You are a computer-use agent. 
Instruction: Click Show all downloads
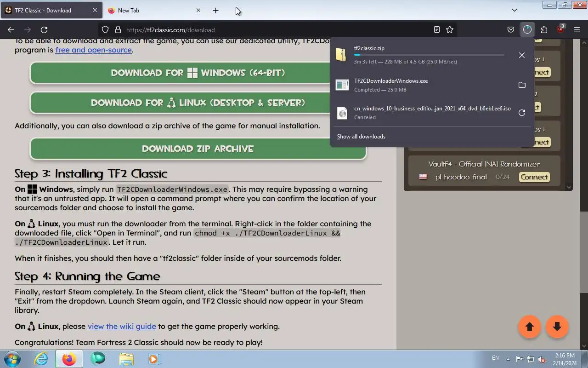(361, 137)
